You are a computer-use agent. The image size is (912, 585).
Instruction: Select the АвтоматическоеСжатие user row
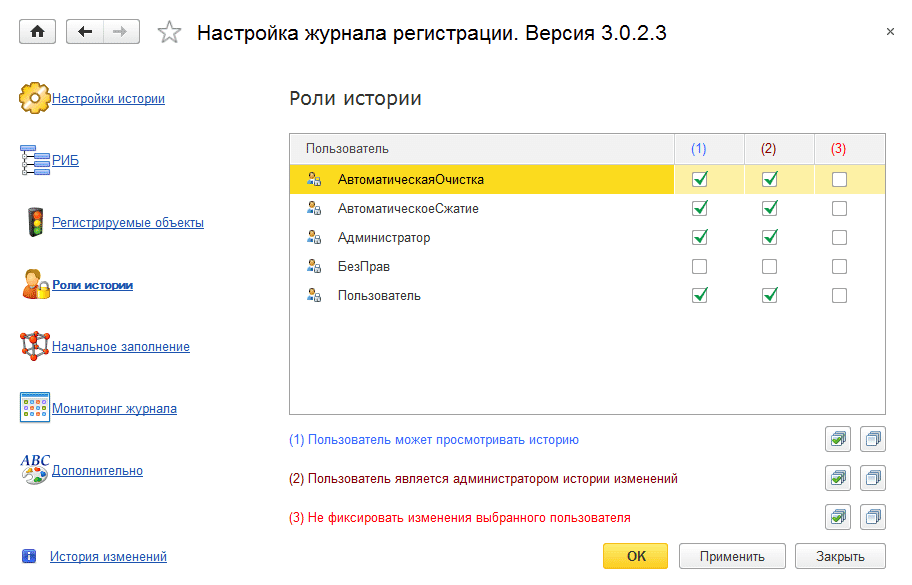(407, 209)
